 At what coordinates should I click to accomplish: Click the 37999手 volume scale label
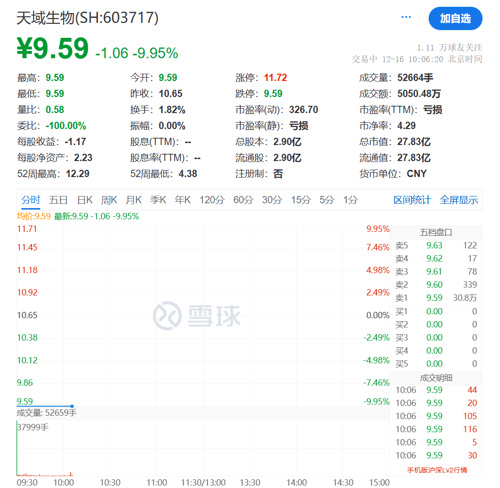(33, 427)
